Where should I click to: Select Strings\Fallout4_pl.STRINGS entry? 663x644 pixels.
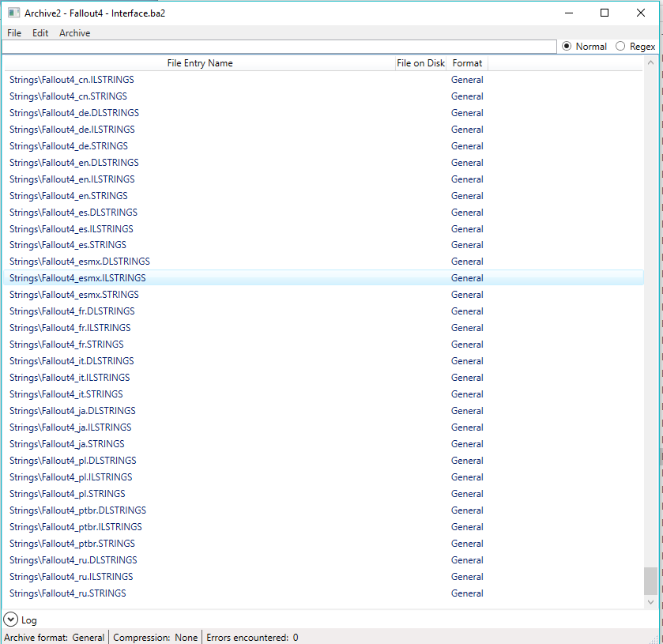(x=323, y=493)
